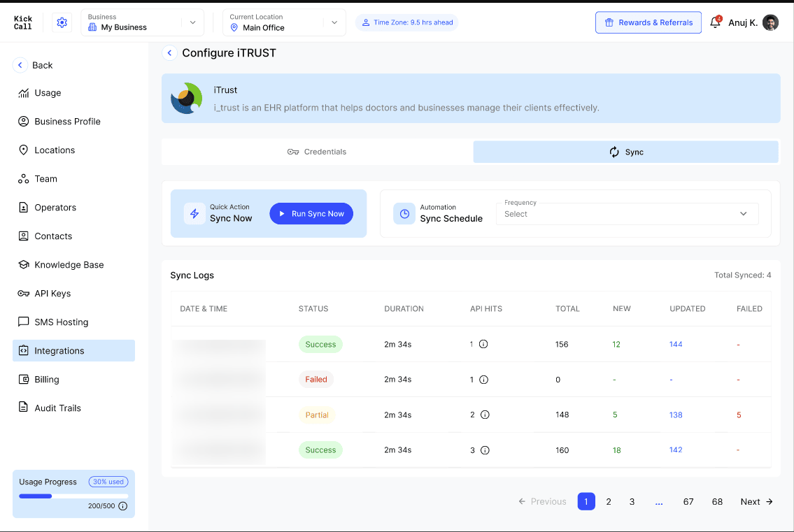Viewport: 794px width, 532px height.
Task: Expand the Business My Business dropdown
Action: tap(142, 22)
